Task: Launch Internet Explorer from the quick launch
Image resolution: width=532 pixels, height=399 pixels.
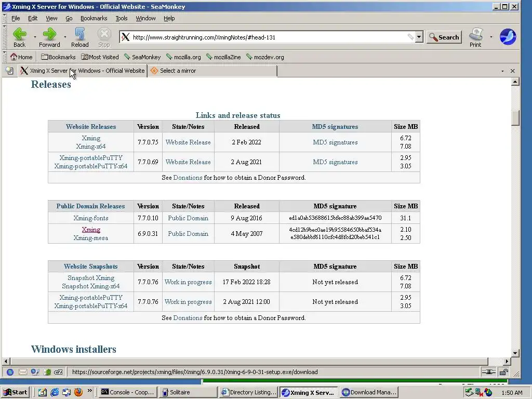Action: click(55, 392)
